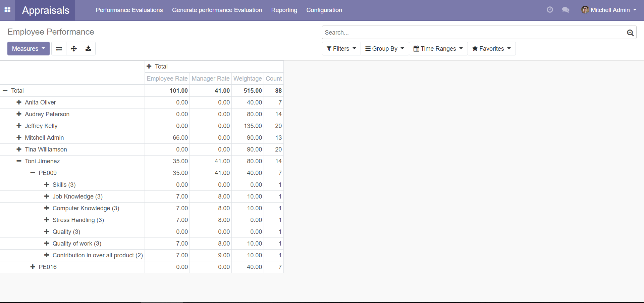Open the Reporting menu
The height and width of the screenshot is (303, 644).
coord(284,10)
